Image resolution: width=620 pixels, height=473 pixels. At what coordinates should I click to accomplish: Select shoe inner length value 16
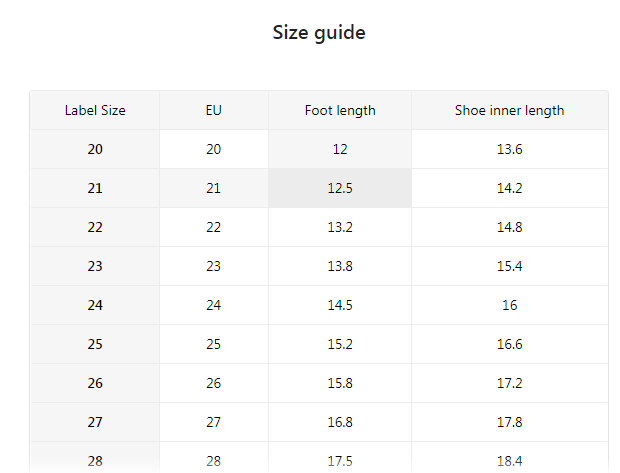tap(509, 305)
